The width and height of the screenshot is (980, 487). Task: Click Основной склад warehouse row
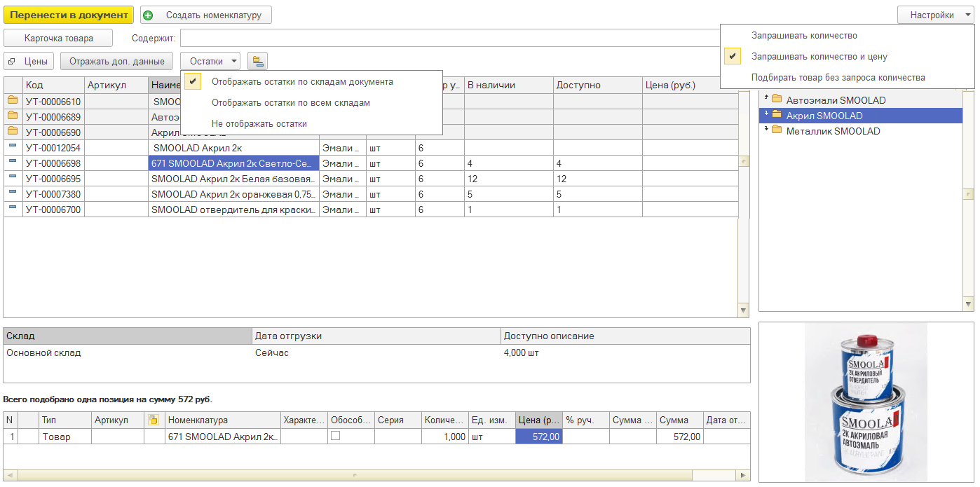click(x=376, y=353)
